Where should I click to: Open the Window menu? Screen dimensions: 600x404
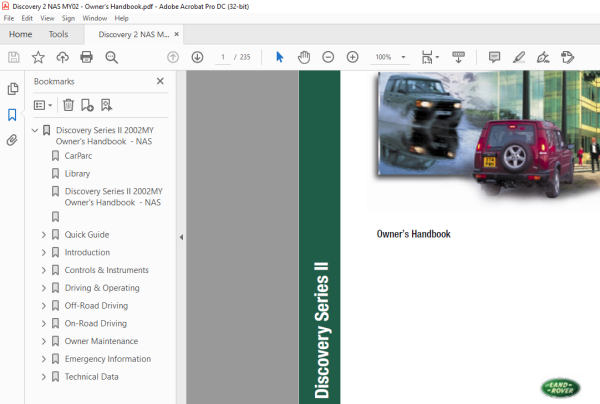(x=95, y=18)
